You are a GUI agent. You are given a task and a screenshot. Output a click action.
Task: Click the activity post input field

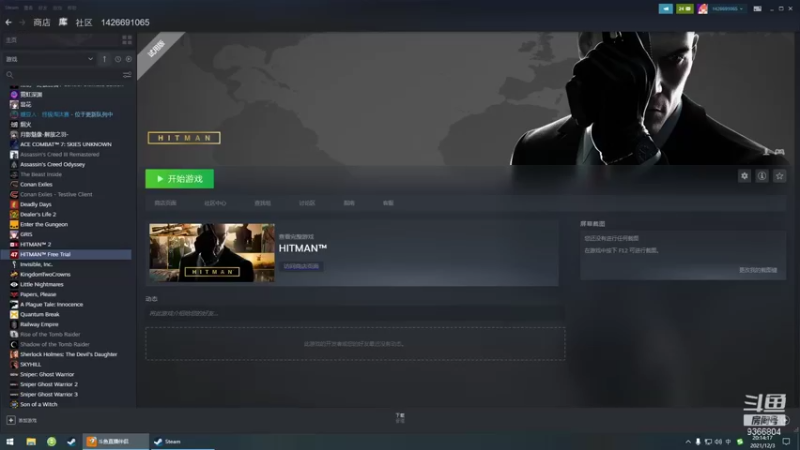pyautogui.click(x=355, y=313)
